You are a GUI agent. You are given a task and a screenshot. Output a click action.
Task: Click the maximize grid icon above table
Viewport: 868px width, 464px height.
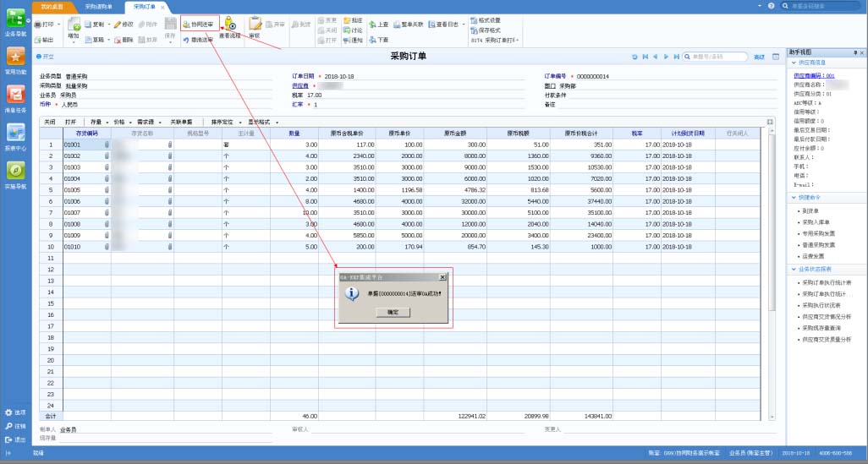pyautogui.click(x=770, y=122)
